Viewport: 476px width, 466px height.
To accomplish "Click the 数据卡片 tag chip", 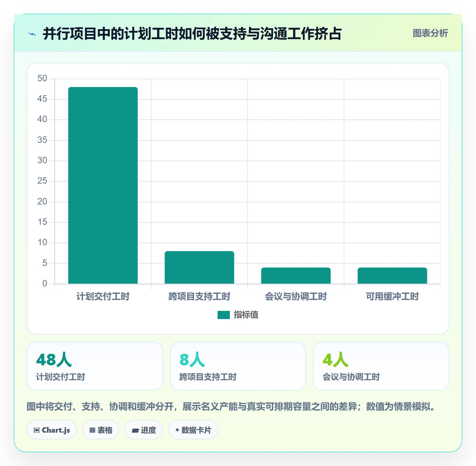I will pos(193,430).
